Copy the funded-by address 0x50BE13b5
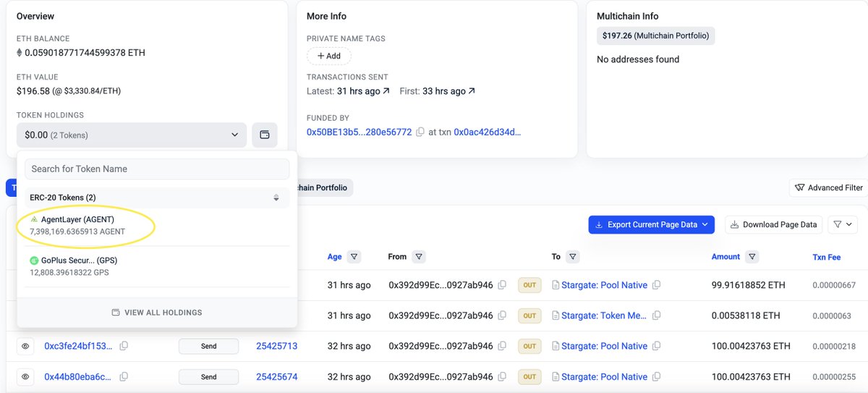 (420, 132)
